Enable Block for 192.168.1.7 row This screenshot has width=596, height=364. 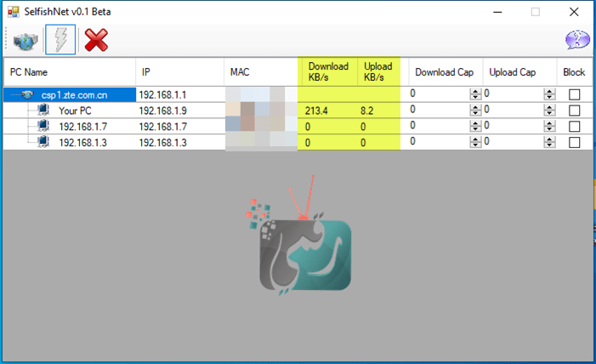(575, 126)
